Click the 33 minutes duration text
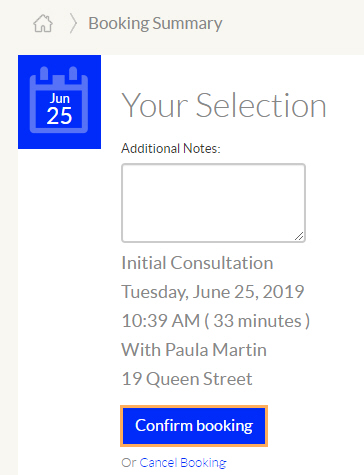Screen dimensions: 364x475 coord(257,321)
